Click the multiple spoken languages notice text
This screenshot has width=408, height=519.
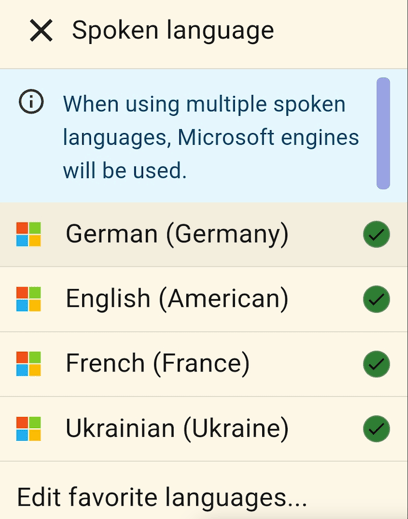pos(211,137)
